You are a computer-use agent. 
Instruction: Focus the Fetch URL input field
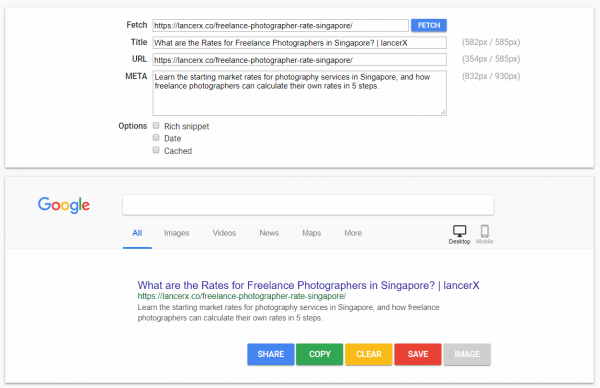(280, 26)
